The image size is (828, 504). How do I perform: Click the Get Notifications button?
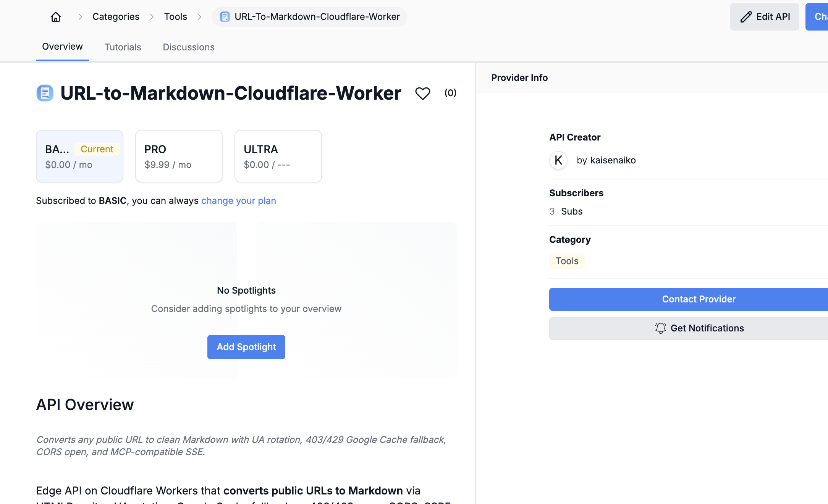(x=689, y=328)
